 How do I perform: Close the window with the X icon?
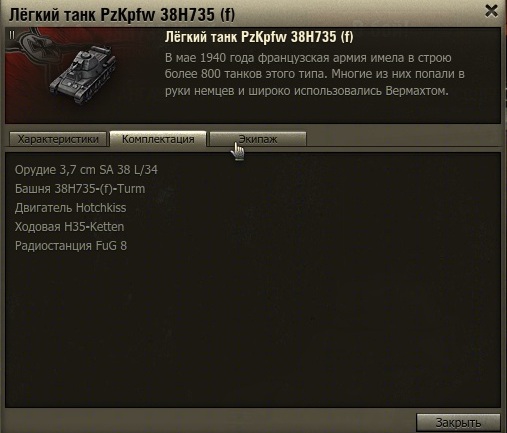point(491,11)
